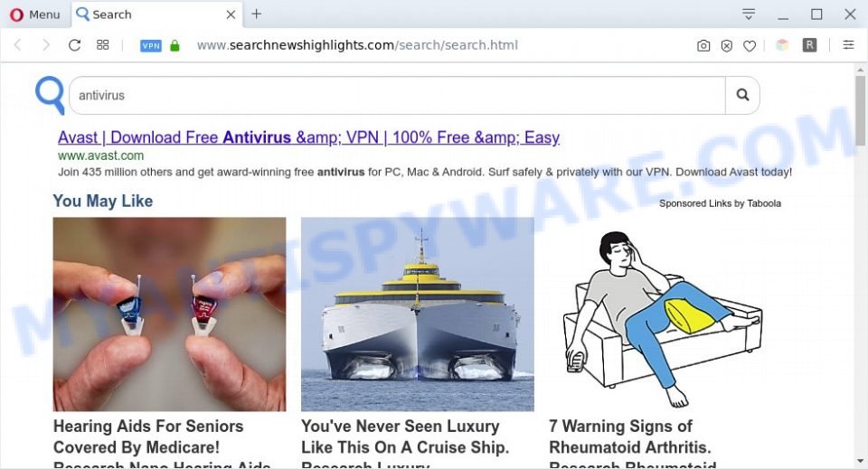The width and height of the screenshot is (868, 469).
Task: Open the Avast Download Free Antivirus link
Action: pyautogui.click(x=309, y=137)
